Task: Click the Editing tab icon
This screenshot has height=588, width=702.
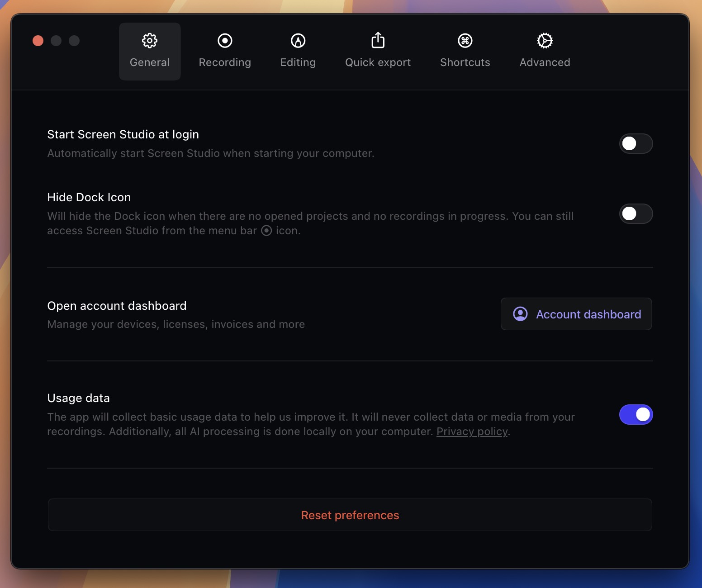Action: 298,40
